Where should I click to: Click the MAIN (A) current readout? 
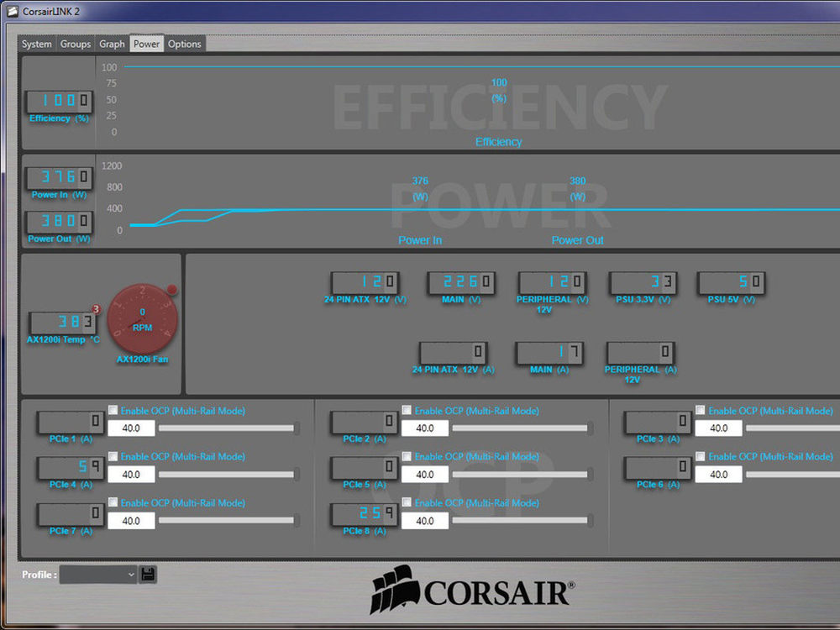point(549,353)
